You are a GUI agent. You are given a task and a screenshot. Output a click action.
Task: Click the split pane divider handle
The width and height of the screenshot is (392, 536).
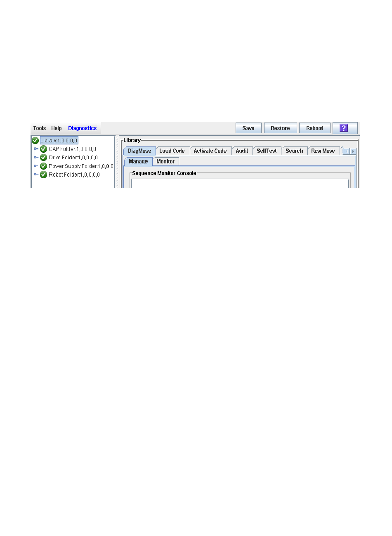coord(117,162)
